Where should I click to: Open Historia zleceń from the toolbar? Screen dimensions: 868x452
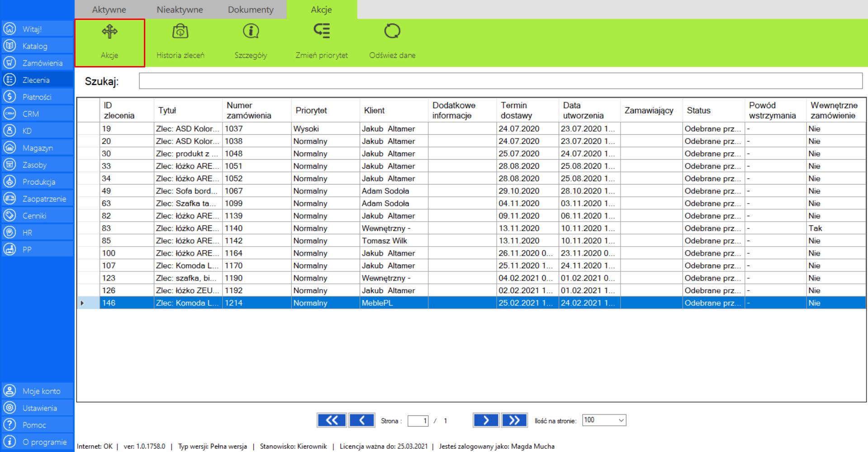(x=180, y=32)
